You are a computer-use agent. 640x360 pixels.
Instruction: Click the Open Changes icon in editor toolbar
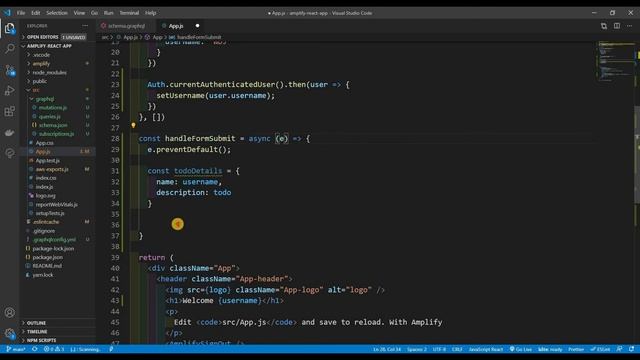pos(604,26)
